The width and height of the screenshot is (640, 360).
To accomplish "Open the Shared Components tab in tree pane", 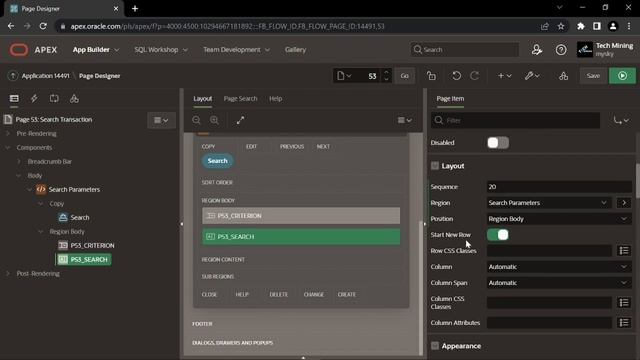I will (x=74, y=98).
